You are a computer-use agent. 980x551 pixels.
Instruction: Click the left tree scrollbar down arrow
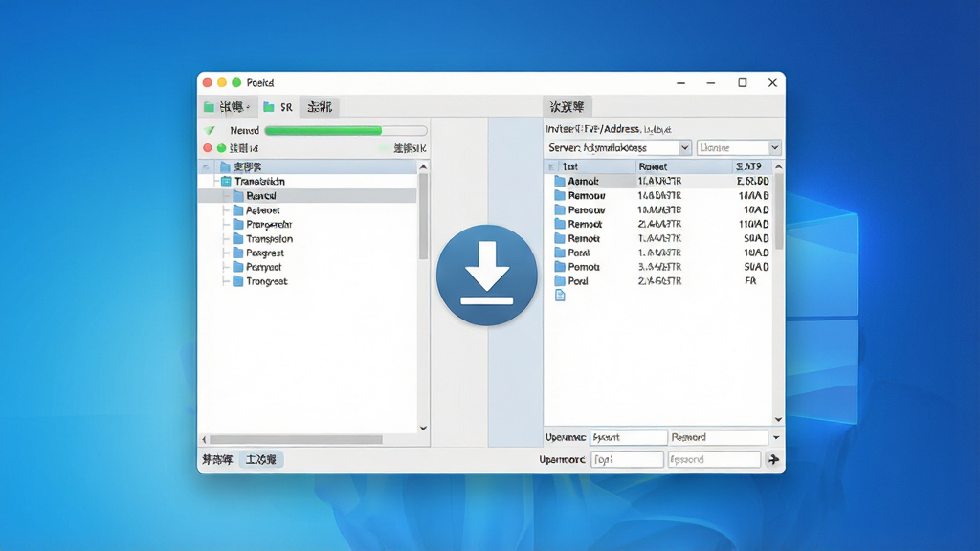tap(423, 429)
